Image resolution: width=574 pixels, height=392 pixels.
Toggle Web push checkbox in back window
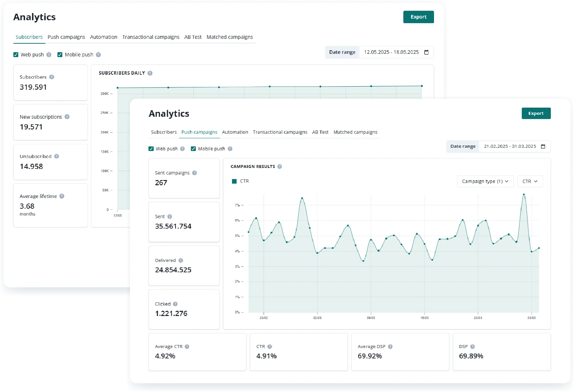[x=16, y=55]
